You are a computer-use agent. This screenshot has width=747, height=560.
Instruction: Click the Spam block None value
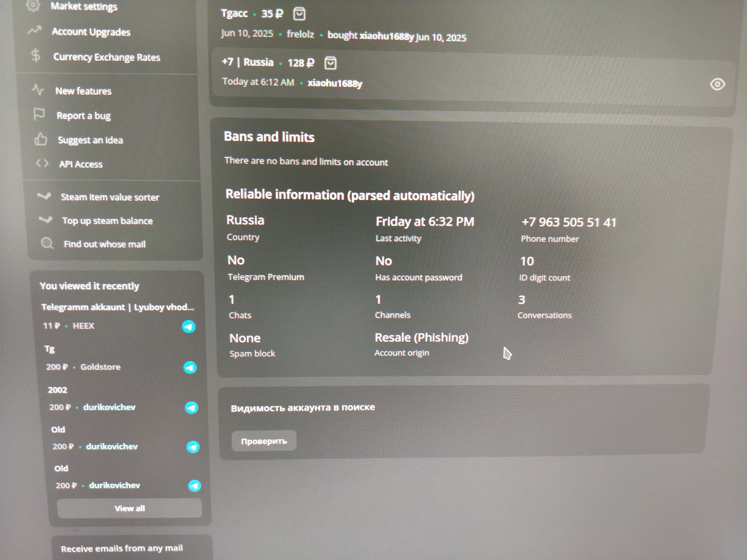[x=245, y=339]
